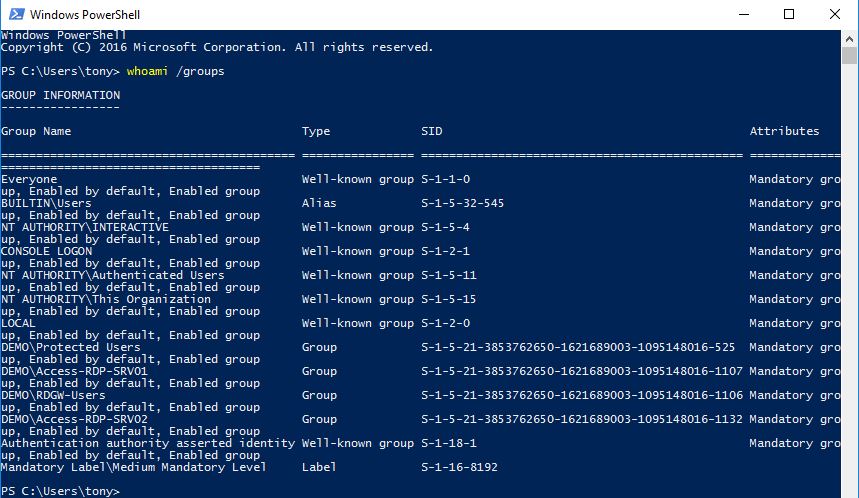Close the Windows PowerShell window
Viewport: 859px width, 498px height.
pyautogui.click(x=835, y=14)
